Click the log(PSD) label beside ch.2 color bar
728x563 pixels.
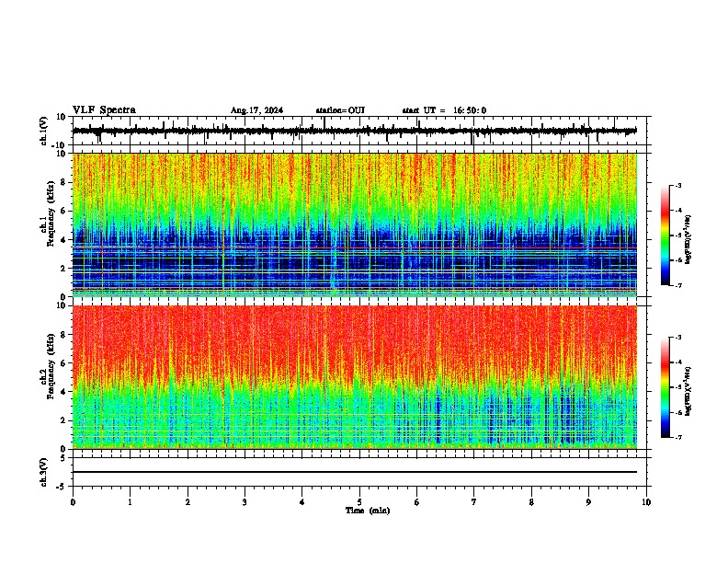688,391
